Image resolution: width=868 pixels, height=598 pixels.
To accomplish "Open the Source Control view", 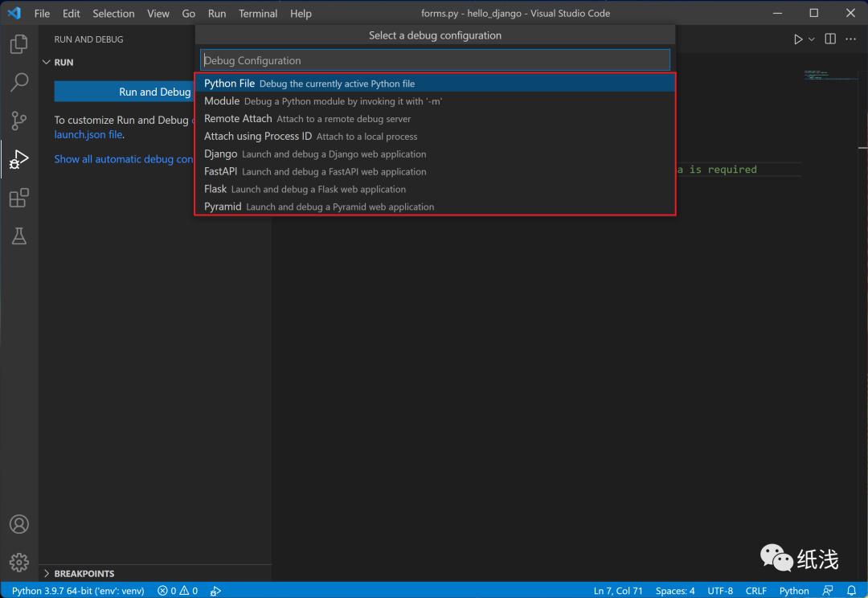I will coord(18,121).
